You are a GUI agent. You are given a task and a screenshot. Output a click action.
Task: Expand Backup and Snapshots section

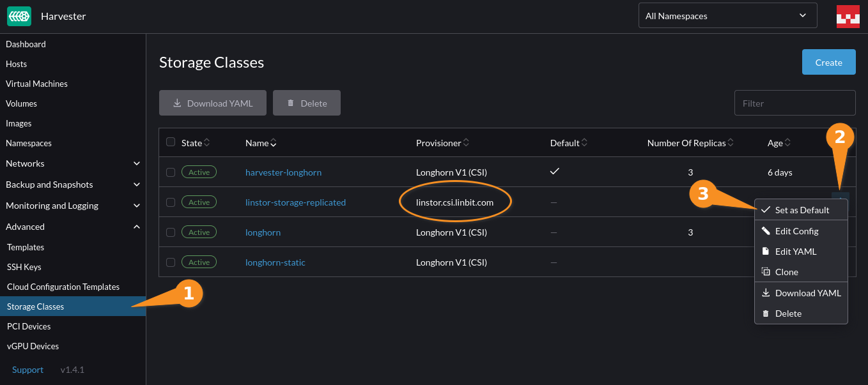coord(73,185)
